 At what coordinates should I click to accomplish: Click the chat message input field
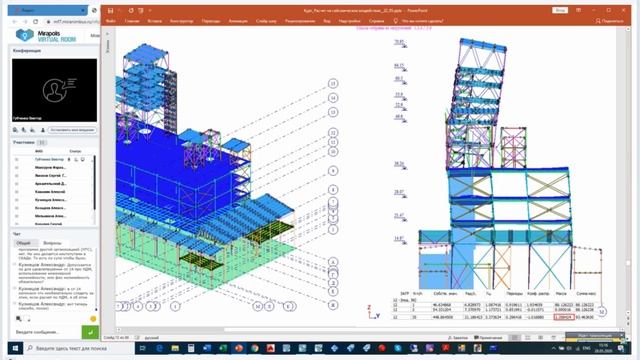[x=47, y=332]
